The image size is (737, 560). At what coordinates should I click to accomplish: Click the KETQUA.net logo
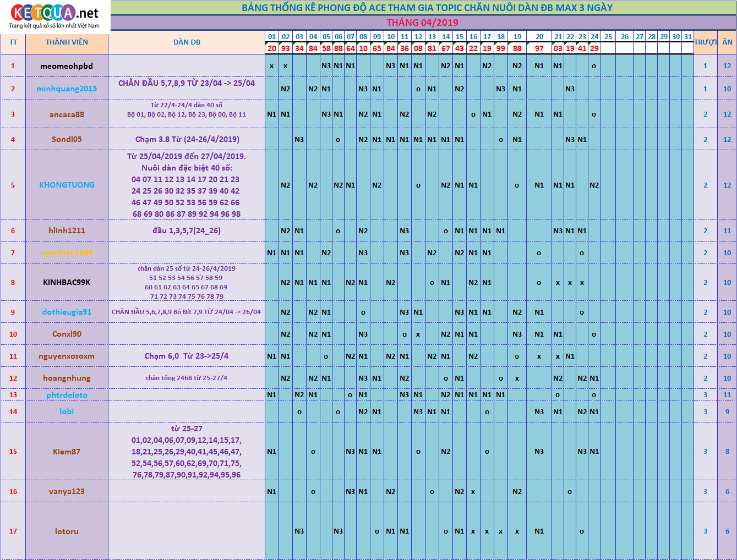pyautogui.click(x=54, y=17)
